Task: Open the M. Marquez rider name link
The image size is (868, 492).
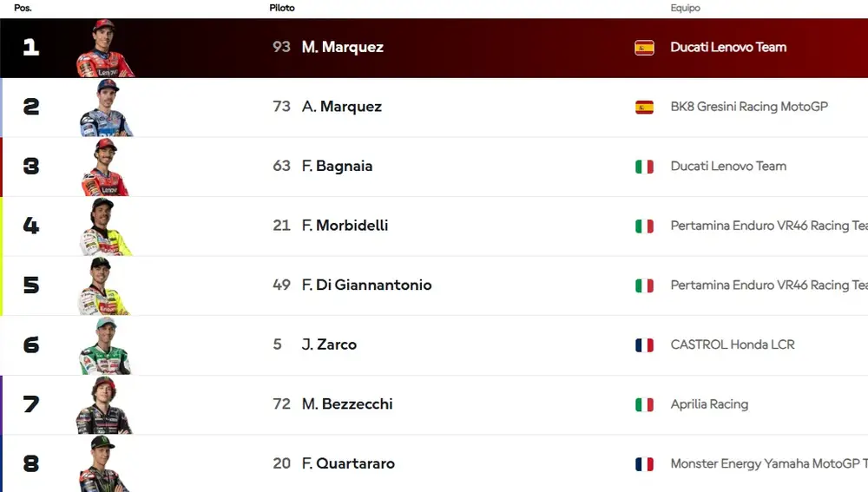Action: pyautogui.click(x=343, y=47)
